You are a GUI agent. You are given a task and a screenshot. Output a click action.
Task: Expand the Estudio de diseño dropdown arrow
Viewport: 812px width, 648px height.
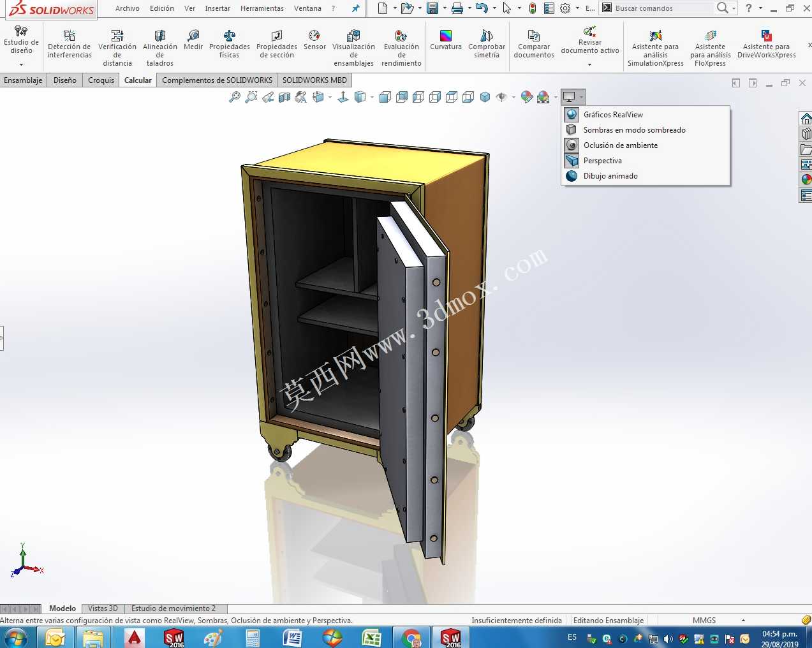pos(21,64)
